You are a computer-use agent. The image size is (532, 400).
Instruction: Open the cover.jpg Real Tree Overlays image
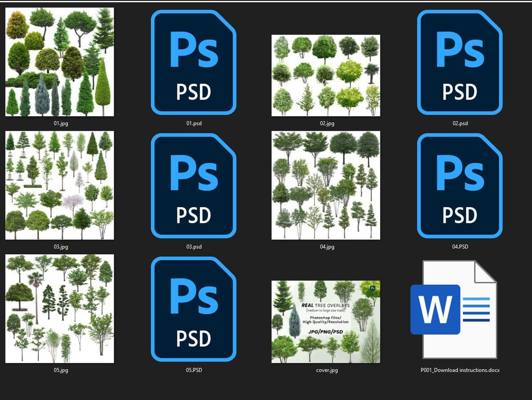click(x=326, y=320)
